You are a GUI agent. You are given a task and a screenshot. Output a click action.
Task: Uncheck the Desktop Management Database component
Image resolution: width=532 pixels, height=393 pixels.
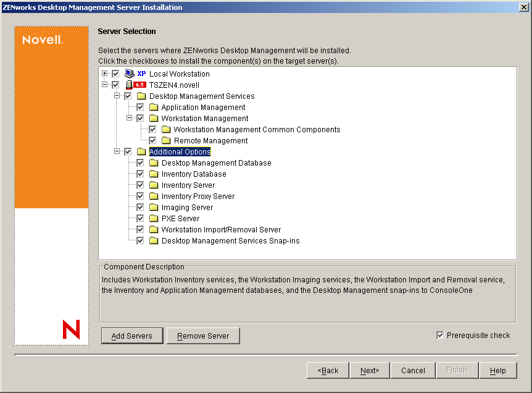pos(140,163)
